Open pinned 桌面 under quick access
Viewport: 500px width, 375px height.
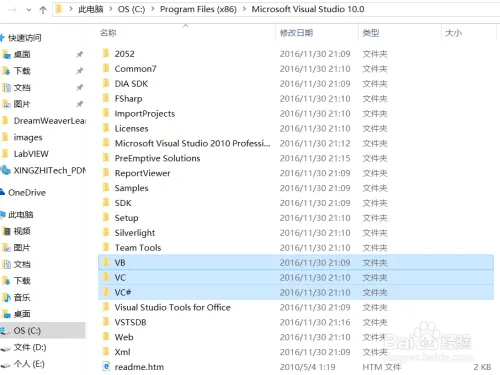coord(22,54)
